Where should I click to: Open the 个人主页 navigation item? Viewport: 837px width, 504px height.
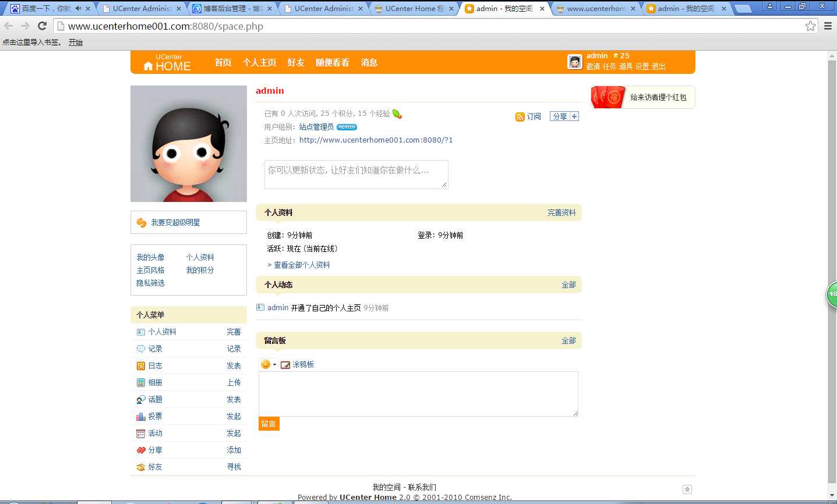(260, 62)
